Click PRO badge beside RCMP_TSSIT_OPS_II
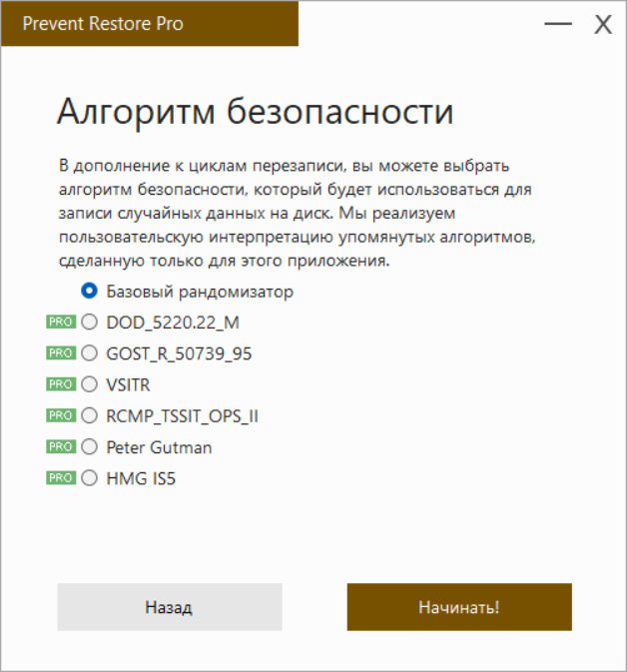This screenshot has width=627, height=672. pos(61,415)
